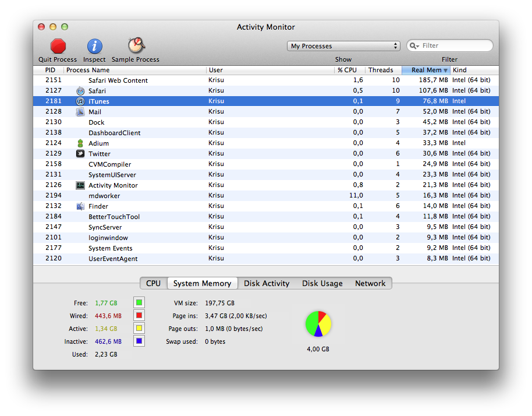Open the Disk Activity tab
The height and width of the screenshot is (416, 532).
[x=267, y=283]
